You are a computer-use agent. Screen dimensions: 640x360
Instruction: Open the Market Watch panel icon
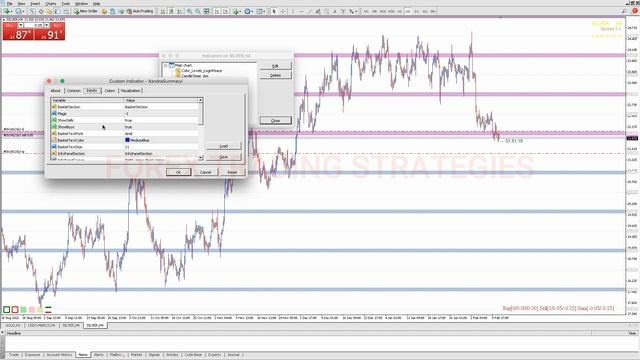pyautogui.click(x=32, y=11)
